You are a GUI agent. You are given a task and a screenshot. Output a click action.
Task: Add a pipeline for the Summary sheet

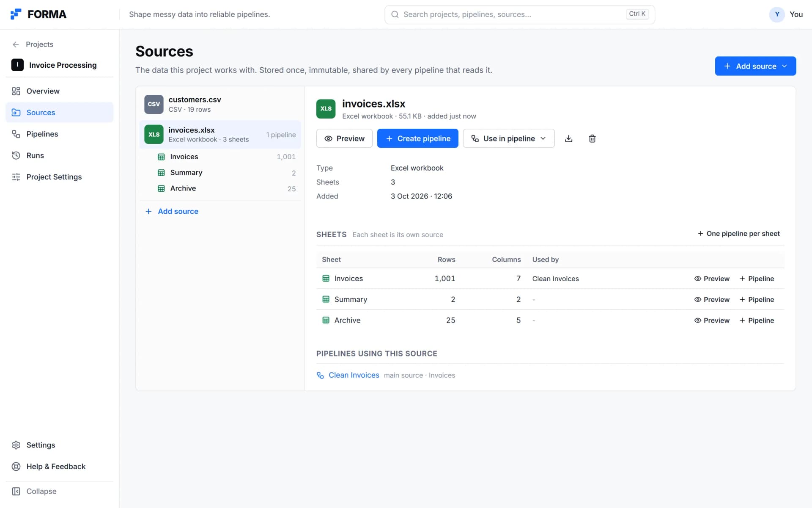tap(757, 300)
